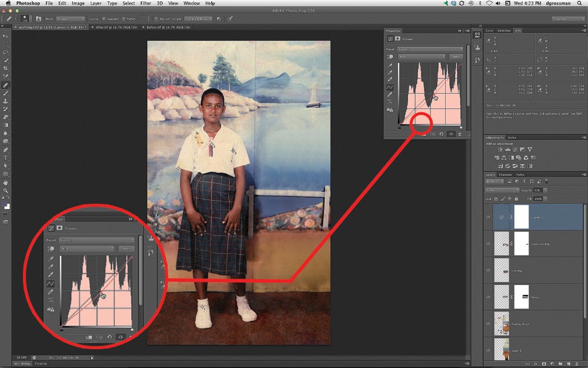Add a Hue/Saturation adjustment
This screenshot has width=588, height=368.
(497, 158)
